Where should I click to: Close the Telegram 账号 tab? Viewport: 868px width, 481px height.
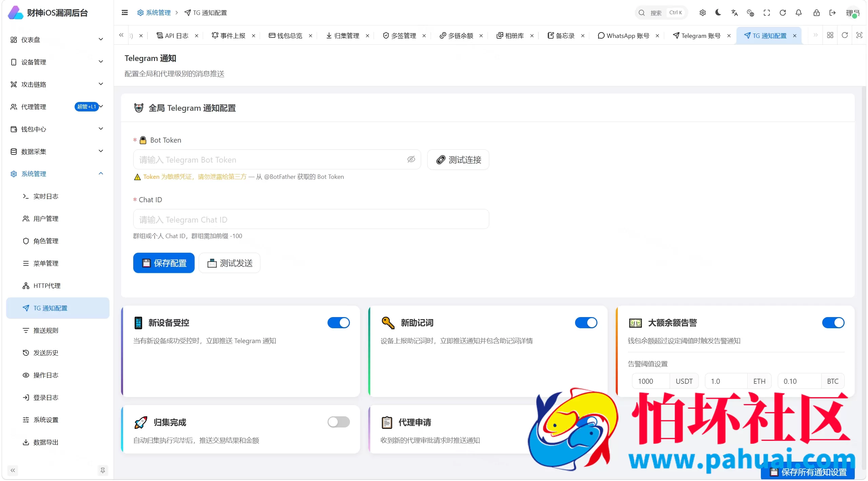point(729,36)
